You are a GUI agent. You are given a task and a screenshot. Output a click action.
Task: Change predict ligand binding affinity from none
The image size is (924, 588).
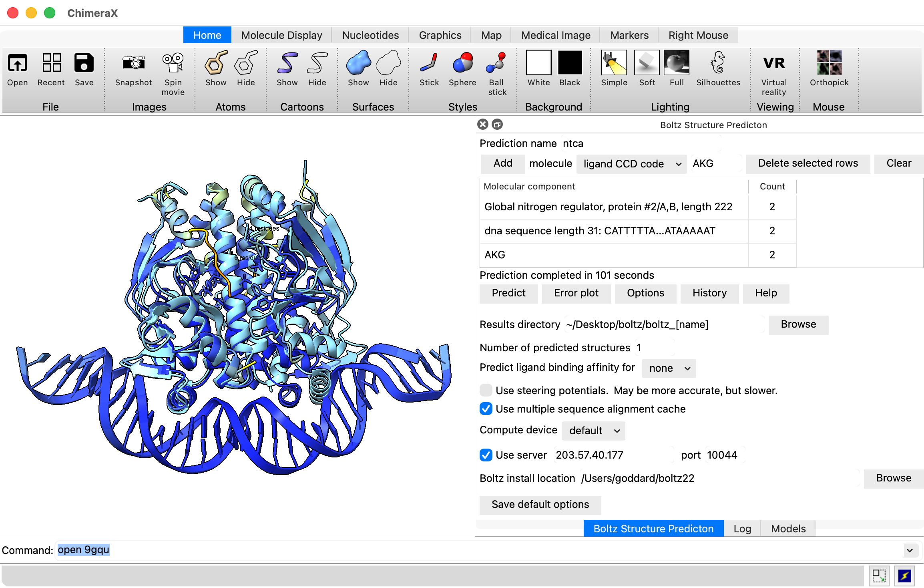[668, 368]
